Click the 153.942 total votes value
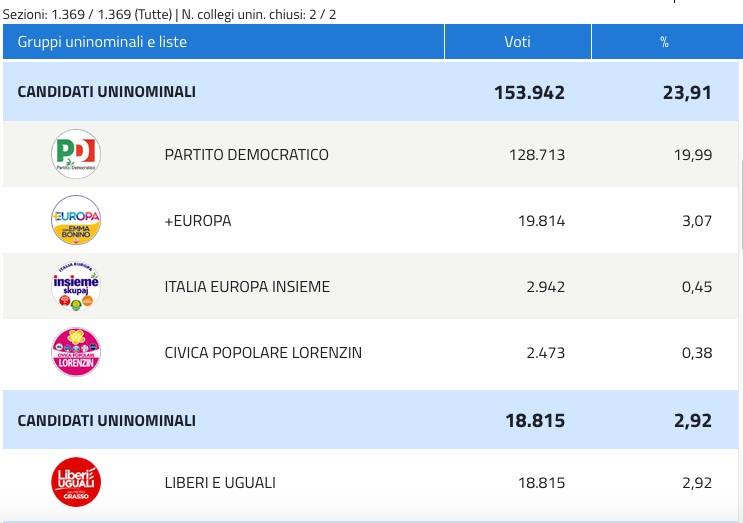This screenshot has height=523, width=743. tap(529, 92)
